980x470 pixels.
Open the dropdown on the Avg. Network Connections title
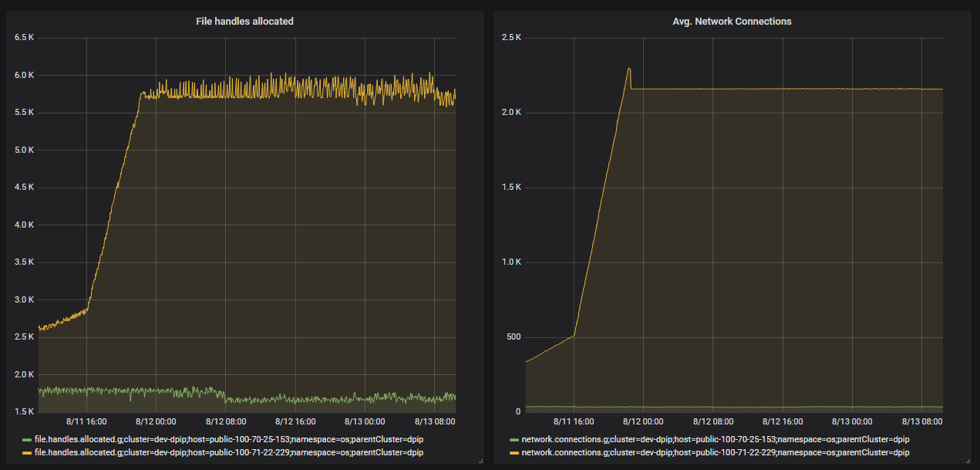(x=731, y=21)
